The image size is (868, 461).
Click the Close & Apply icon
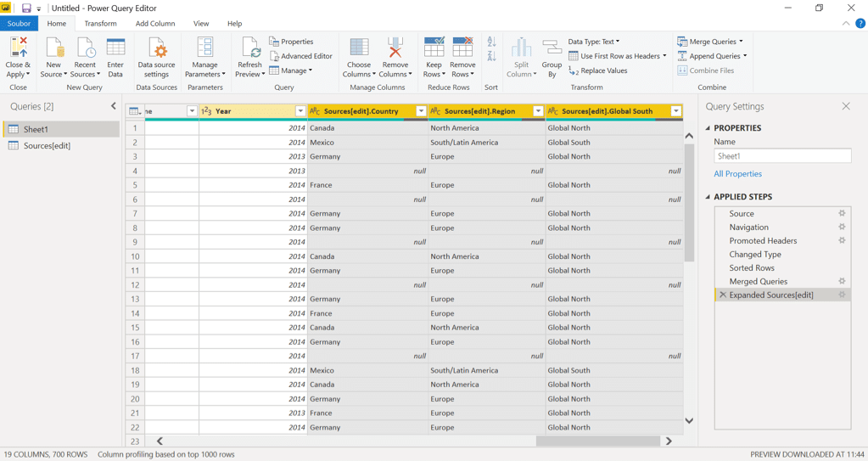(x=19, y=48)
